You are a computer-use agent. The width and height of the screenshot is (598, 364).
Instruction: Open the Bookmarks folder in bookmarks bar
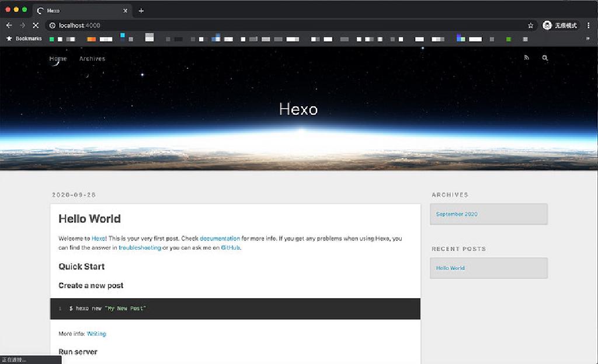(25, 39)
